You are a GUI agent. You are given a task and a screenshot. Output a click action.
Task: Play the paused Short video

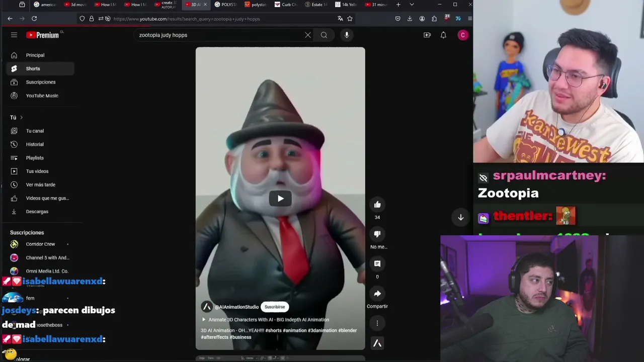click(280, 198)
